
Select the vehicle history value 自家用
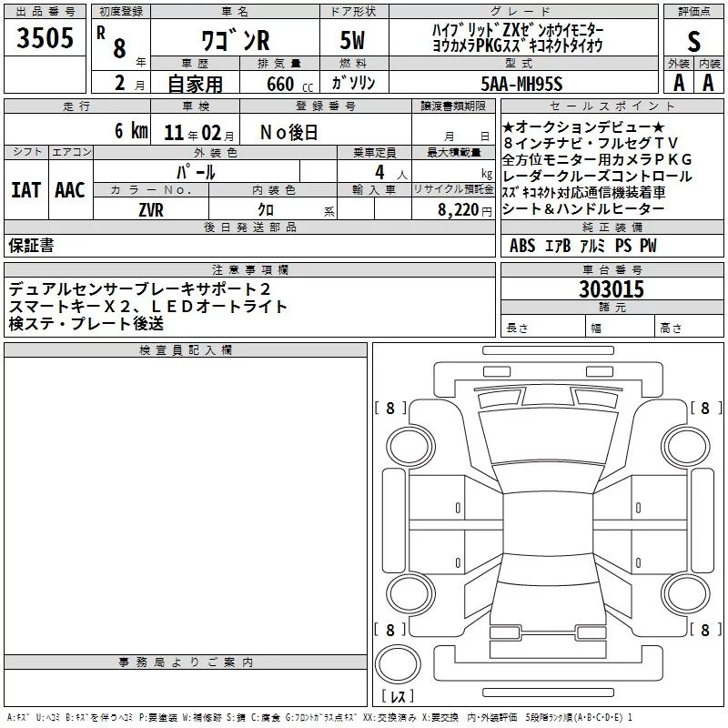(x=195, y=84)
